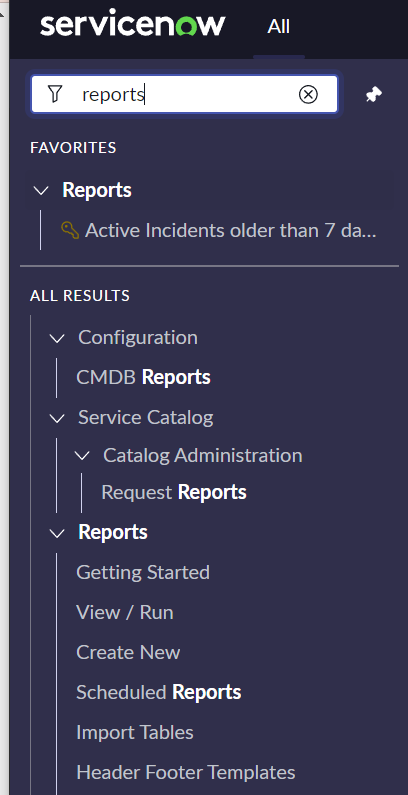Click inside the reports filter field

(x=184, y=94)
